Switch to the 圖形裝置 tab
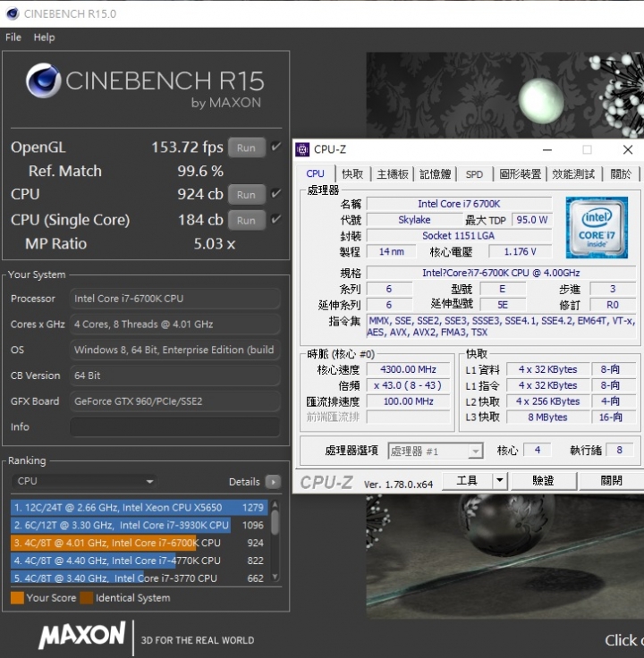Screen dimensions: 644x658 (521, 174)
